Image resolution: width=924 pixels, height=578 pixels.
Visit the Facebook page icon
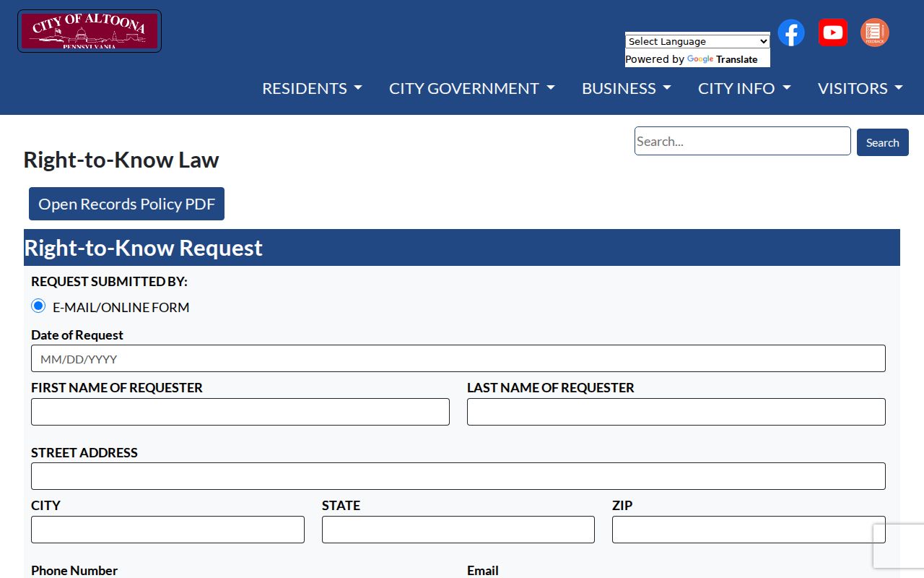[x=791, y=33]
